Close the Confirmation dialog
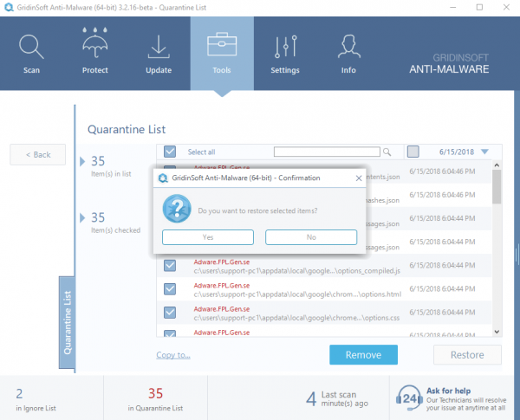 pos(359,178)
